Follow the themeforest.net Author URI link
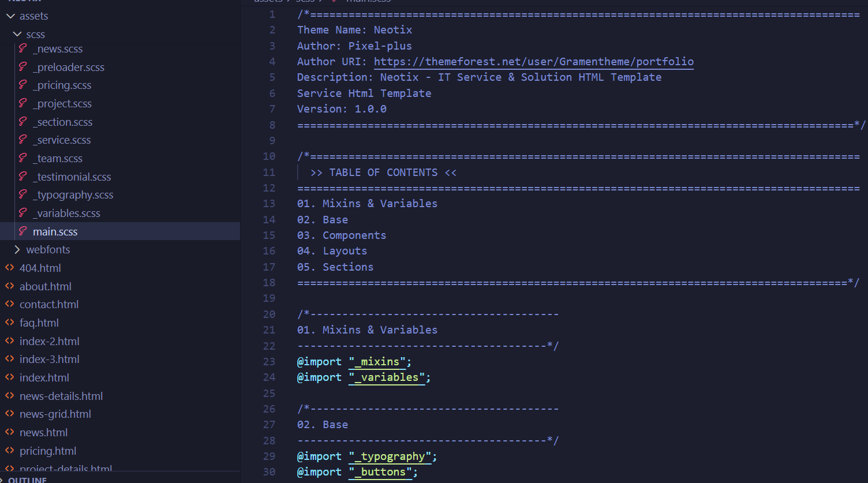Image resolution: width=868 pixels, height=483 pixels. 534,62
